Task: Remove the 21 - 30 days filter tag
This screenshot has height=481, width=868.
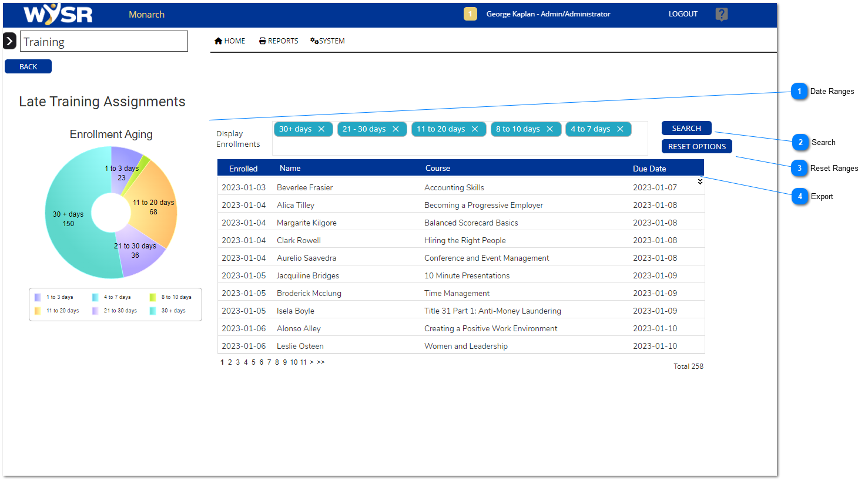Action: [x=396, y=129]
